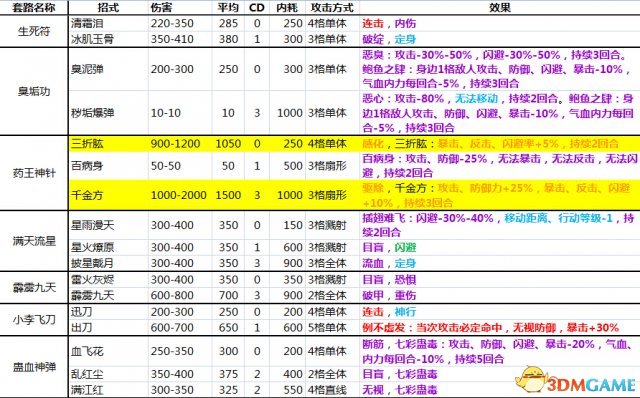Click the 伤害 header cell
Image resolution: width=640 pixels, height=398 pixels.
coord(180,7)
